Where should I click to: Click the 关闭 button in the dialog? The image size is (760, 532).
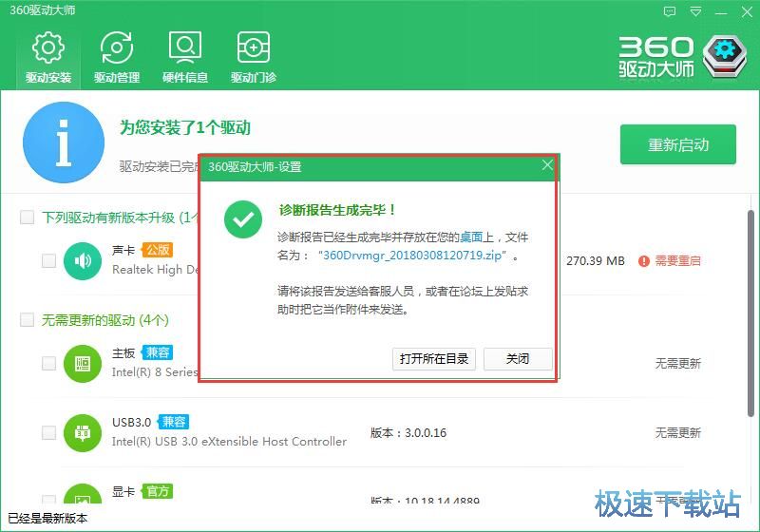[518, 359]
